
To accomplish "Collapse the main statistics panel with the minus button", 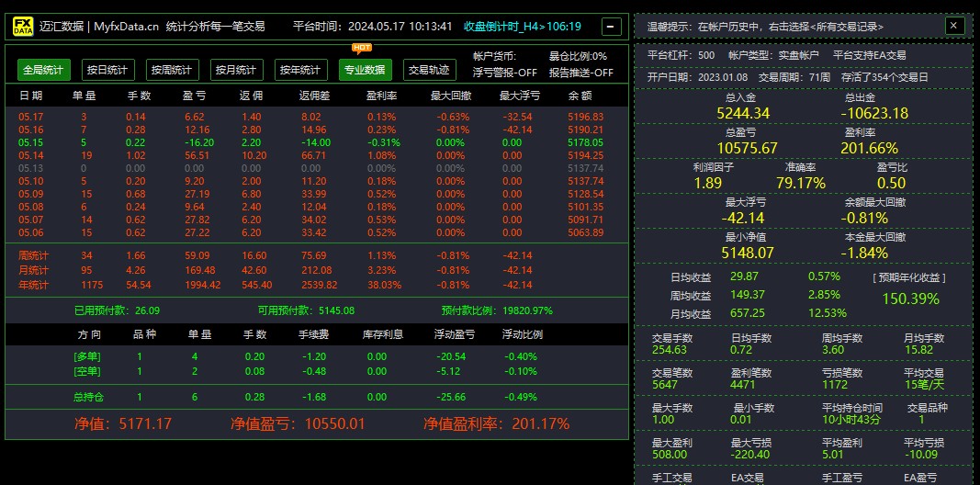I will pos(612,27).
